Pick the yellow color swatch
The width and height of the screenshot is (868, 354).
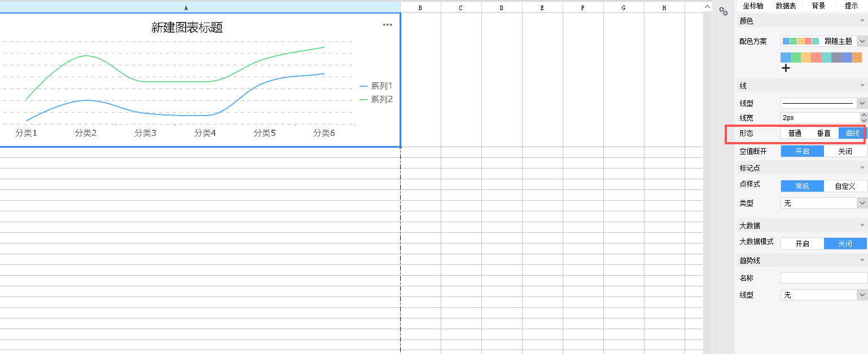(806, 57)
